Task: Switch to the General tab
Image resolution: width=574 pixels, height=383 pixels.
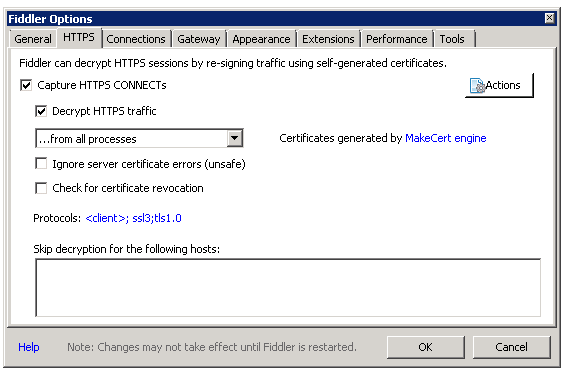Action: [x=33, y=39]
